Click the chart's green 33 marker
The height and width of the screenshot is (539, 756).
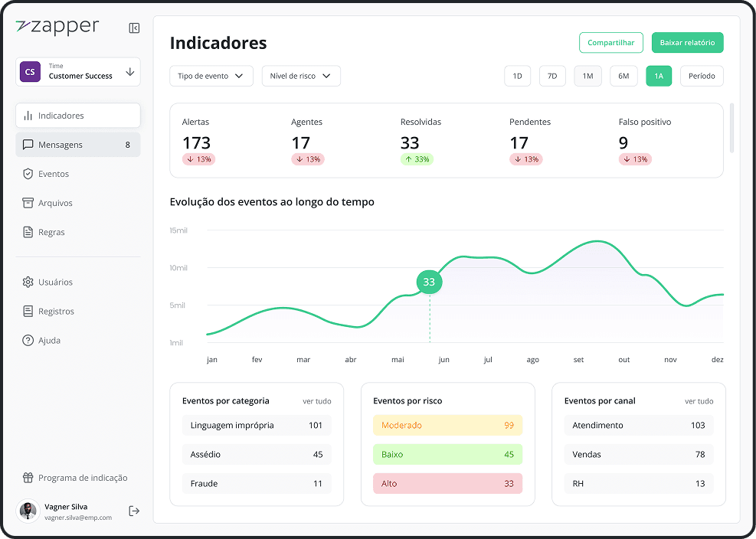429,282
